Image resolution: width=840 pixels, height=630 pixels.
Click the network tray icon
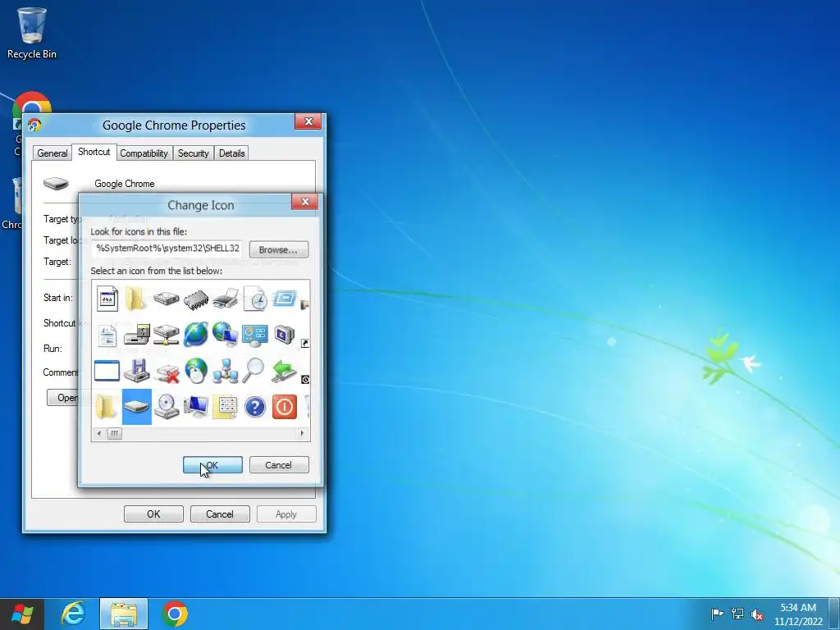point(737,614)
